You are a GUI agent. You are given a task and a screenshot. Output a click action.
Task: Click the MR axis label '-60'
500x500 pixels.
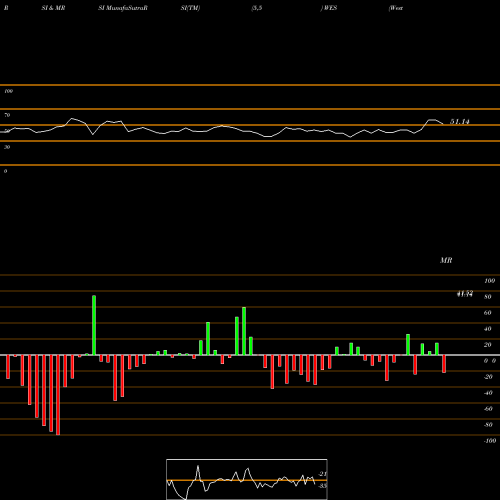[x=488, y=409]
